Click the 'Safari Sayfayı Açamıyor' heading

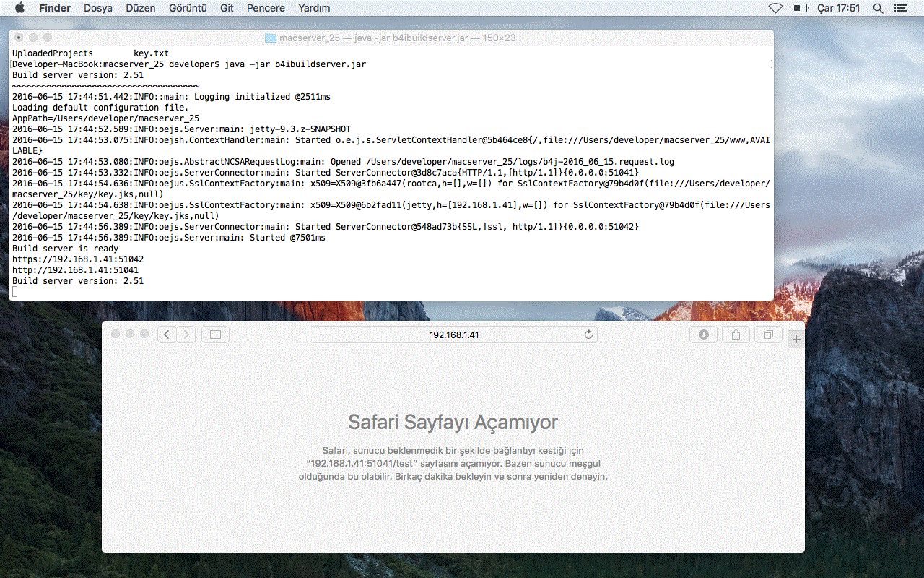click(453, 422)
